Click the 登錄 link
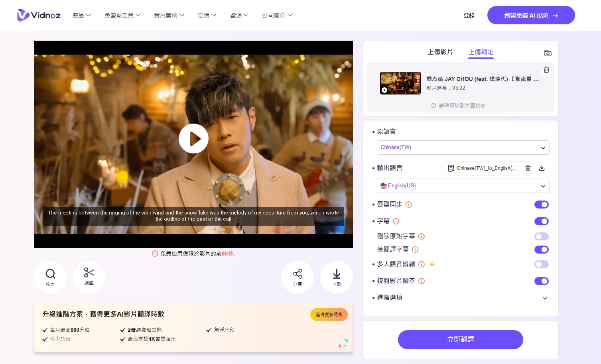Screen dimensions: 601x364 click(x=469, y=15)
